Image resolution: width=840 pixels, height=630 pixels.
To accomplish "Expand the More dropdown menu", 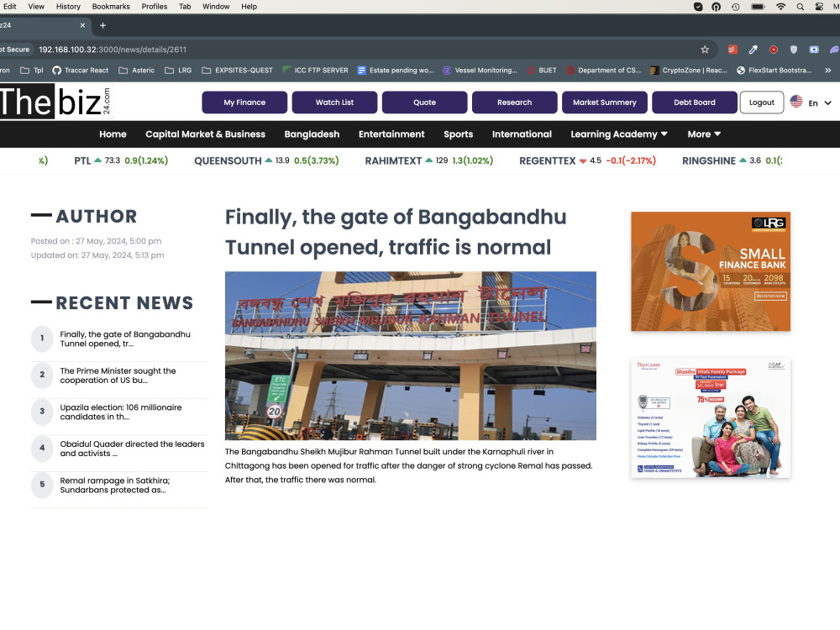I will pos(704,134).
